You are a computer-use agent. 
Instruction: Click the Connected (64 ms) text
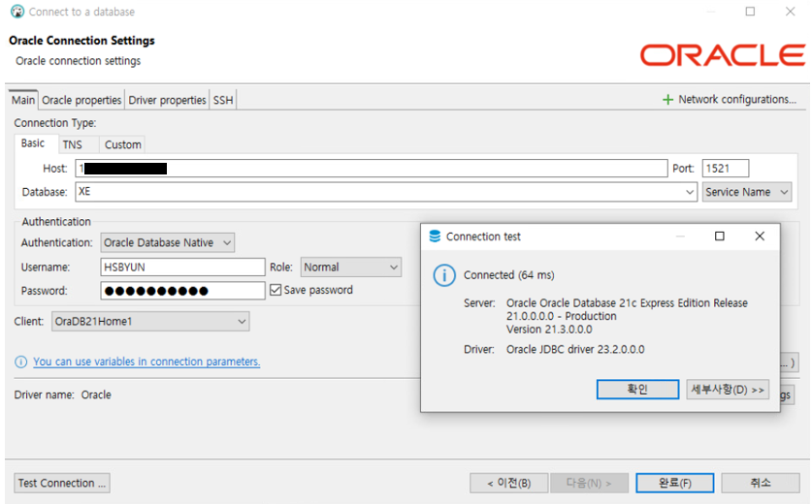[509, 275]
